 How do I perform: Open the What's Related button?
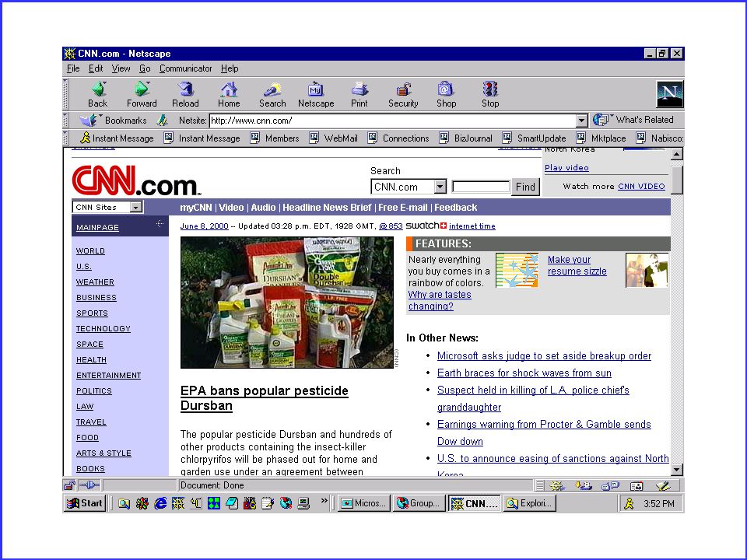point(633,120)
